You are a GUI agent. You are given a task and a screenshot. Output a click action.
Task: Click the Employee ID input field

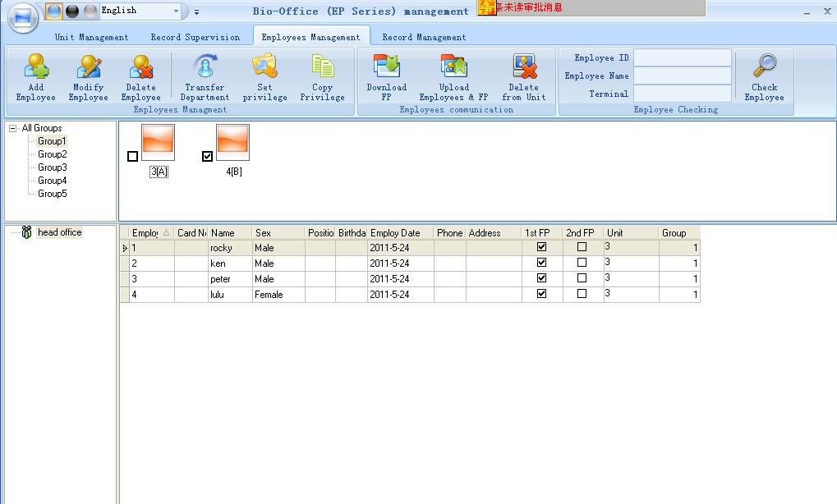click(x=682, y=58)
